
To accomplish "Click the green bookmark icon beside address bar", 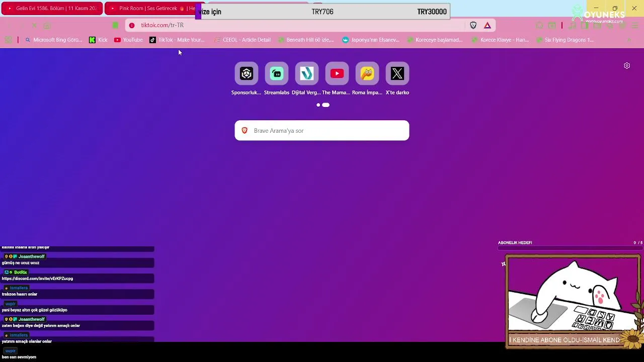I will tap(115, 25).
